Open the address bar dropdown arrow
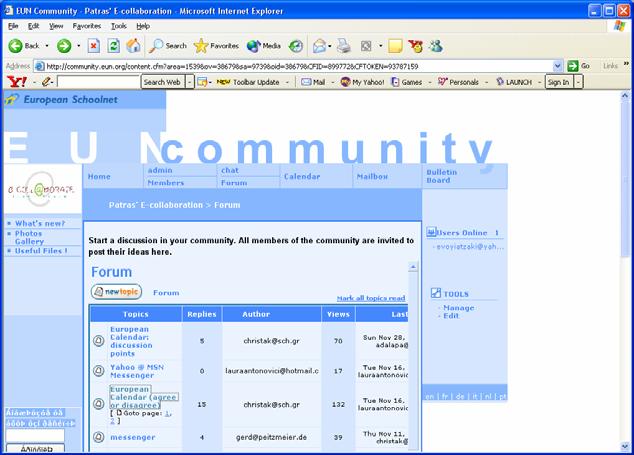Viewport: 634px width, 455px height. (558, 66)
